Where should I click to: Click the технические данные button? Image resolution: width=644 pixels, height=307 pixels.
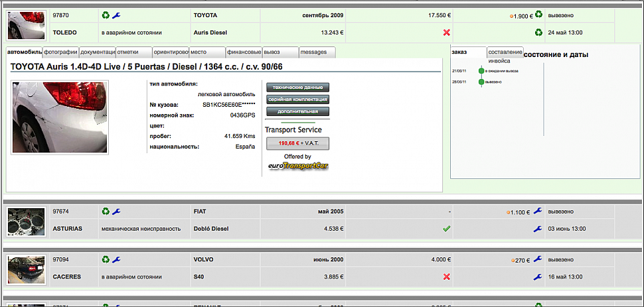298,88
